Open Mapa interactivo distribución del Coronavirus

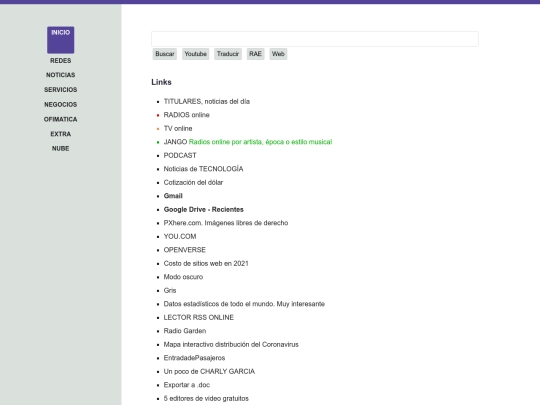(231, 345)
